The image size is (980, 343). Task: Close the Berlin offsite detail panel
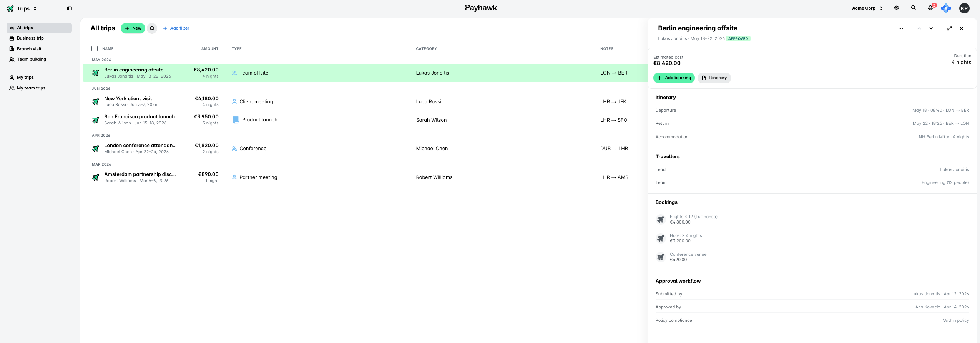[x=961, y=28]
